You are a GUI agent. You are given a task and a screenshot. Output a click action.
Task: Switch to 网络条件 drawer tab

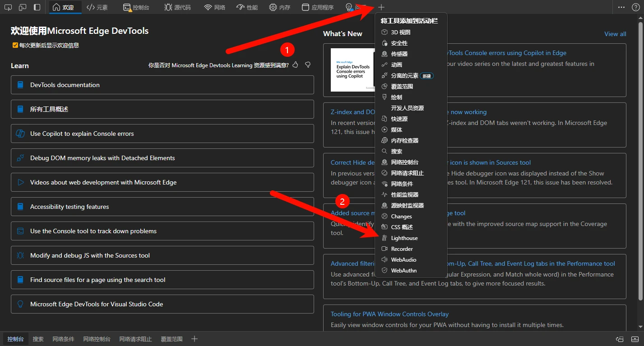coord(63,339)
